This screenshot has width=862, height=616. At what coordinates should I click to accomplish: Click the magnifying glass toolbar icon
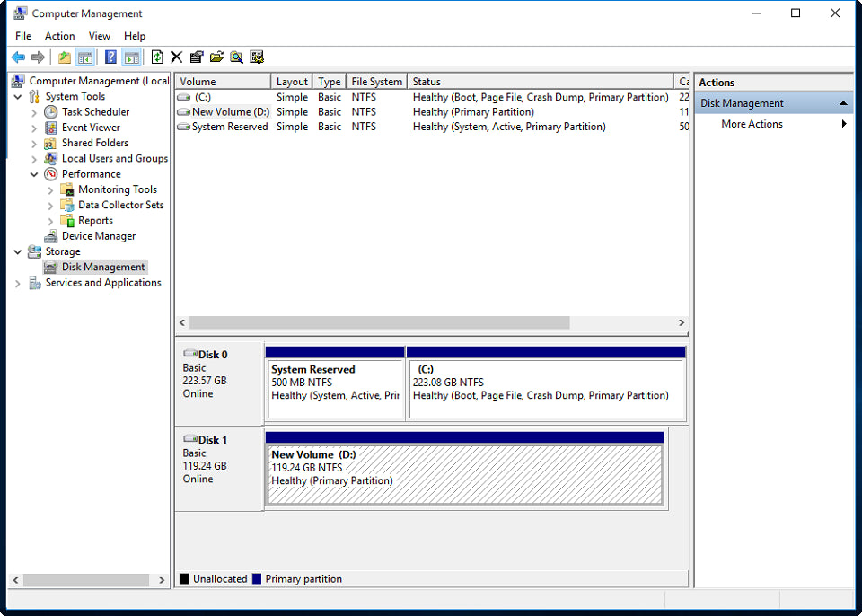(x=236, y=57)
